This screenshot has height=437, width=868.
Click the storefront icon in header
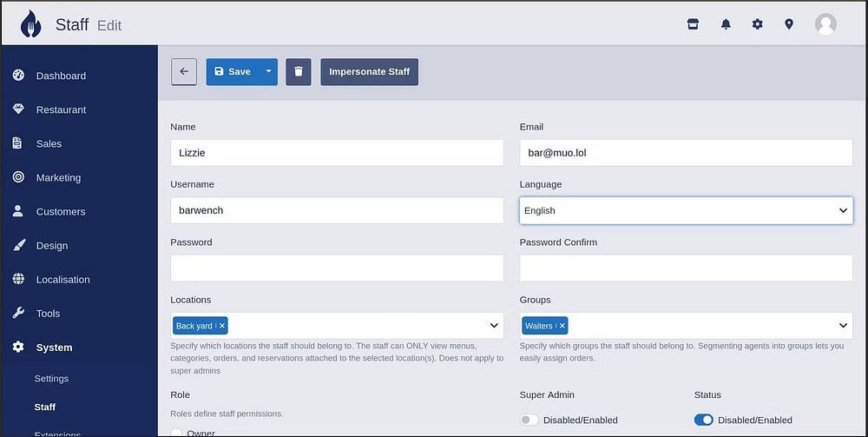pyautogui.click(x=693, y=24)
